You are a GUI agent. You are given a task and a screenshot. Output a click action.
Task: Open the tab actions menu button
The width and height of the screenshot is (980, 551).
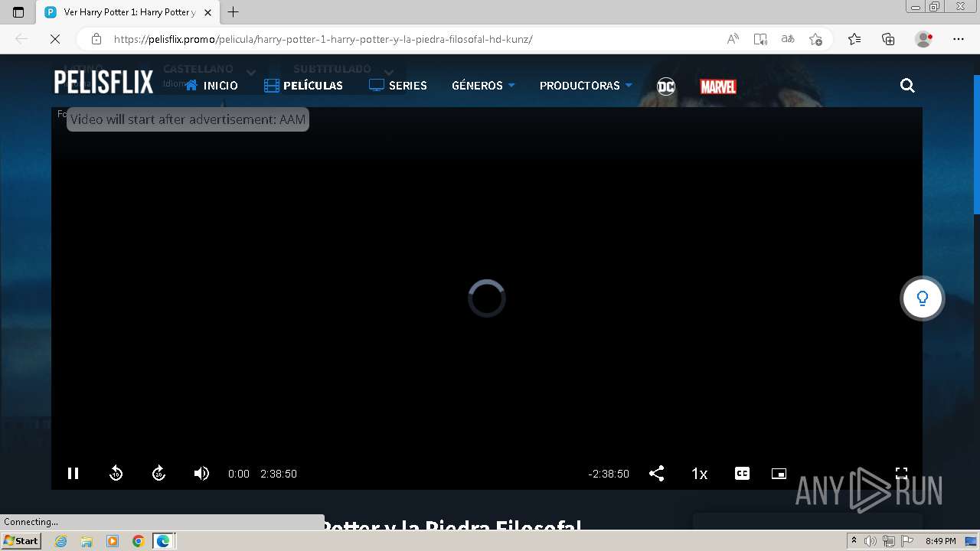[18, 12]
